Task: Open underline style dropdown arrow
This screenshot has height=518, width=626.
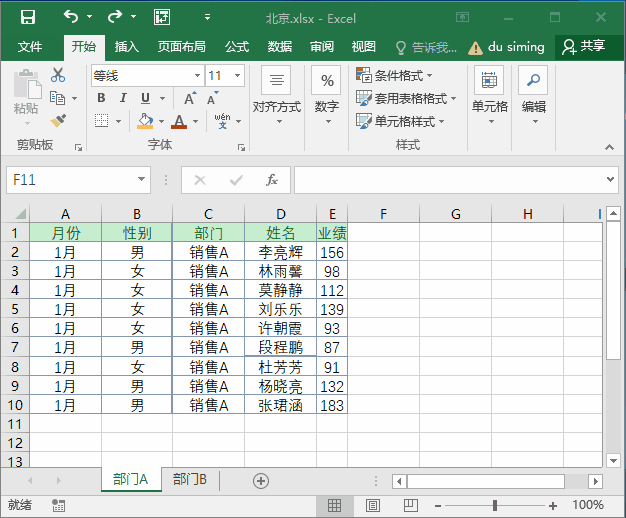Action: (x=162, y=98)
